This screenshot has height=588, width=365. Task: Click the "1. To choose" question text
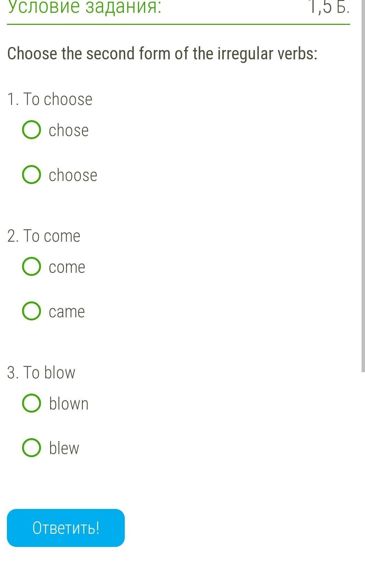[50, 99]
